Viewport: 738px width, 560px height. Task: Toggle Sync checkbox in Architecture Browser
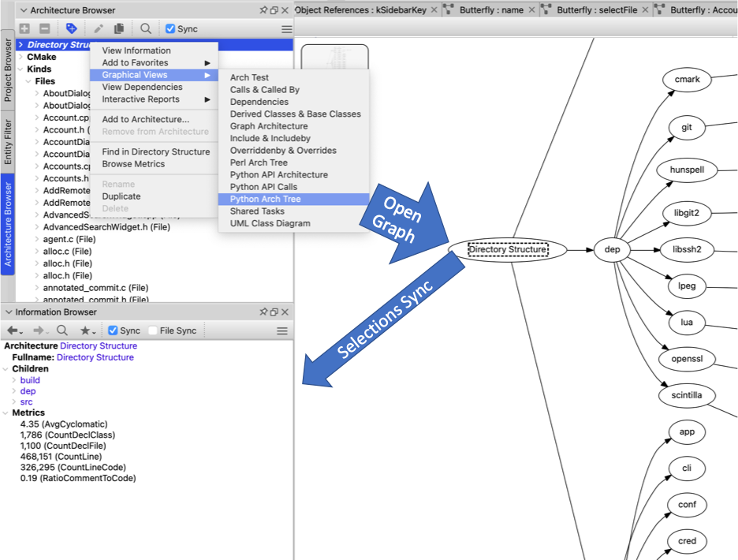(x=170, y=28)
